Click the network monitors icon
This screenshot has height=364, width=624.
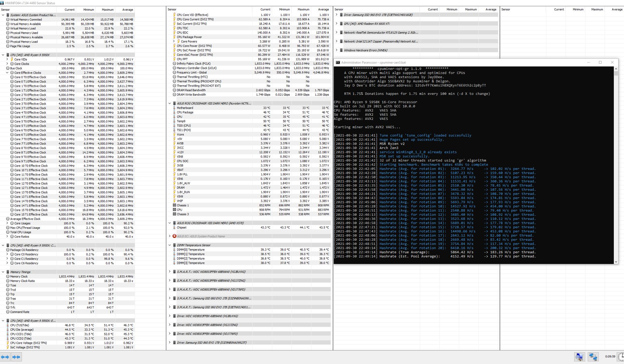593,357
